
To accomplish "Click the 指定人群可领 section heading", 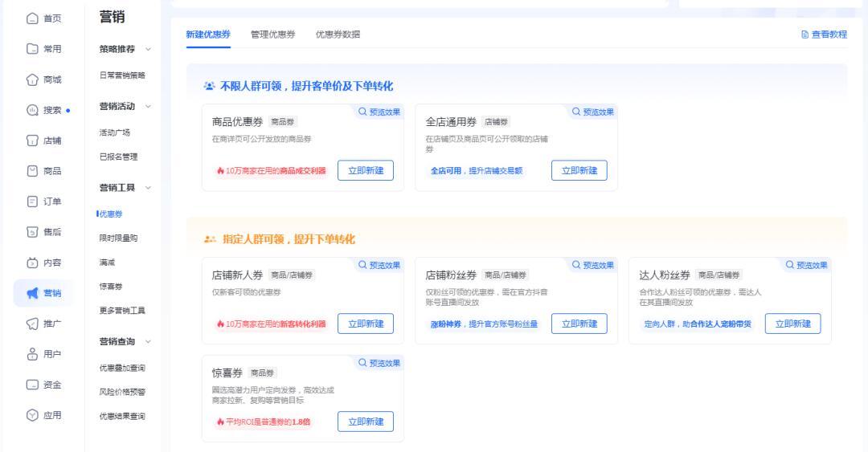I will 289,239.
